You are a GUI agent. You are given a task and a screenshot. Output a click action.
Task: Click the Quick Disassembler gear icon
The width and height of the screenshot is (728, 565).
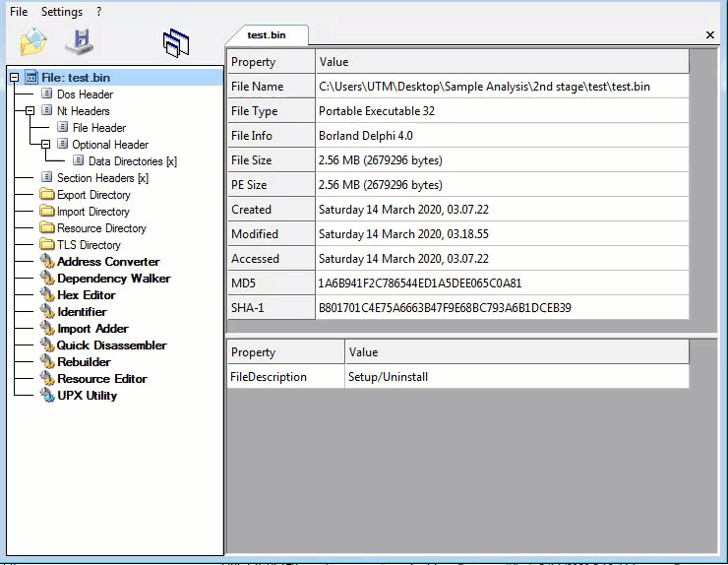(x=47, y=345)
